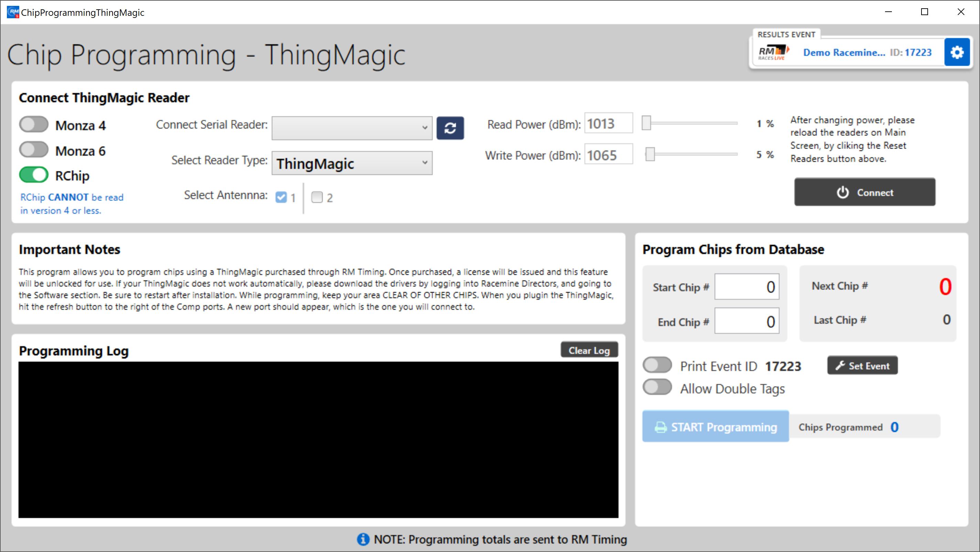
Task: Turn off the RChip switch
Action: (x=34, y=175)
